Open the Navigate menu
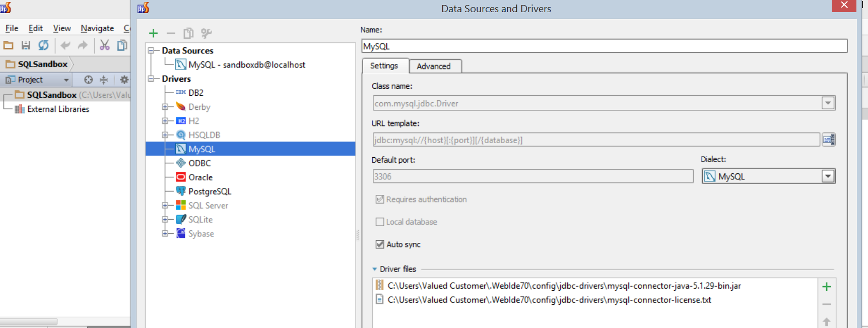Viewport: 868px width, 328px height. [97, 28]
